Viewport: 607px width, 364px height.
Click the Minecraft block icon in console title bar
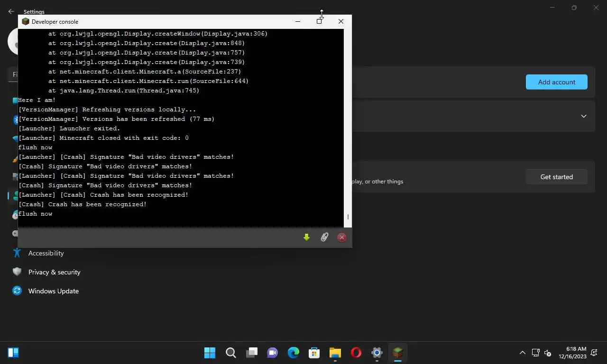click(x=26, y=21)
